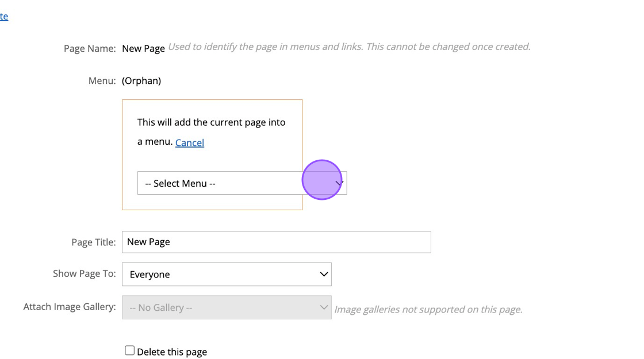Click the "-- No Gallery --" dropdown box
The height and width of the screenshot is (359, 644).
(227, 307)
